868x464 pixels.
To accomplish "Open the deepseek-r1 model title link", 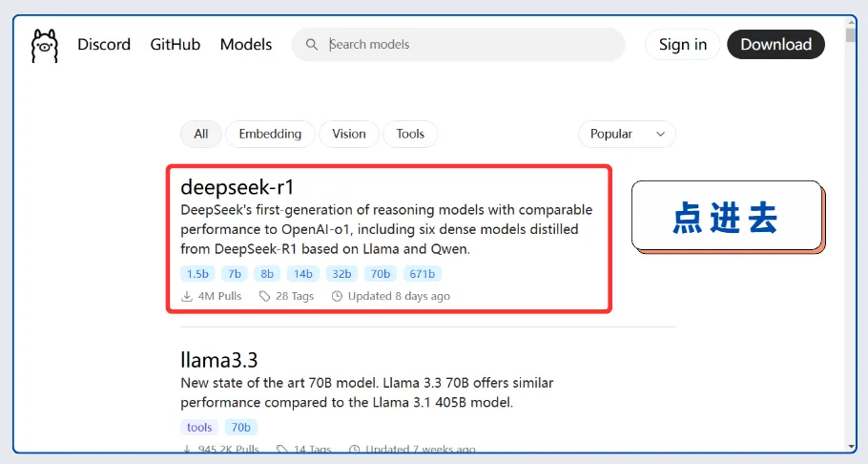I will [238, 187].
